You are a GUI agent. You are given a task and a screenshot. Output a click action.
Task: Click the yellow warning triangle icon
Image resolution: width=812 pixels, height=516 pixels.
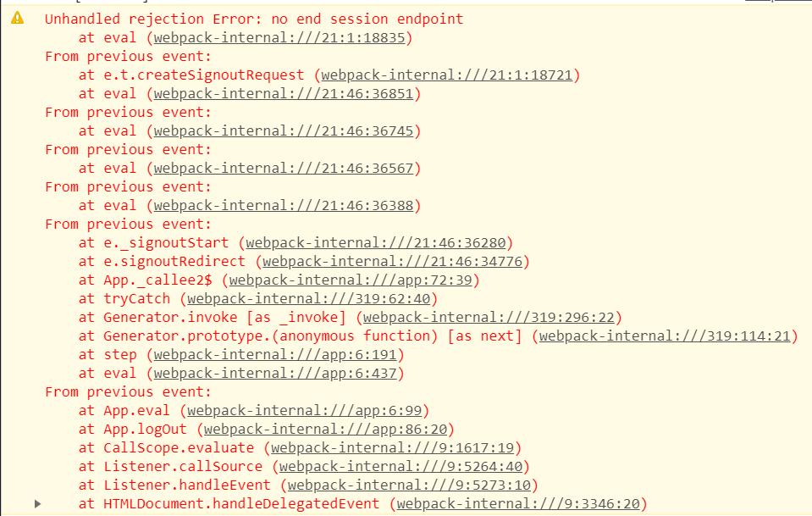[17, 18]
